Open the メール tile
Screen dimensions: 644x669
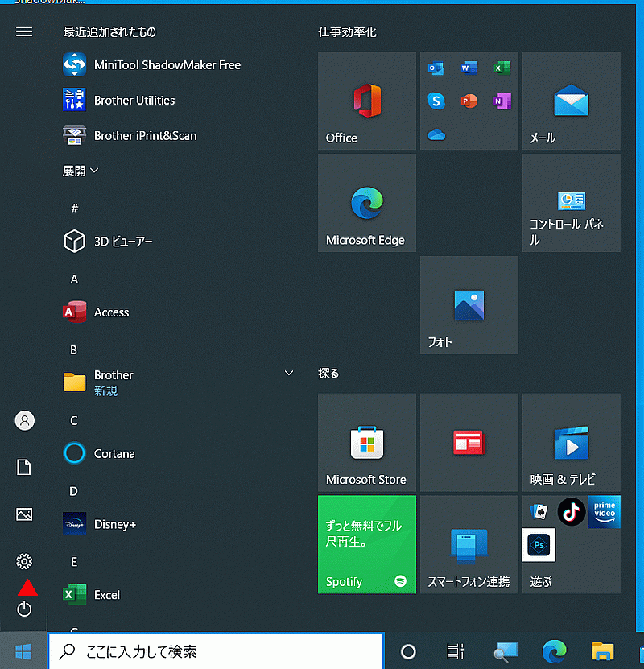point(571,101)
